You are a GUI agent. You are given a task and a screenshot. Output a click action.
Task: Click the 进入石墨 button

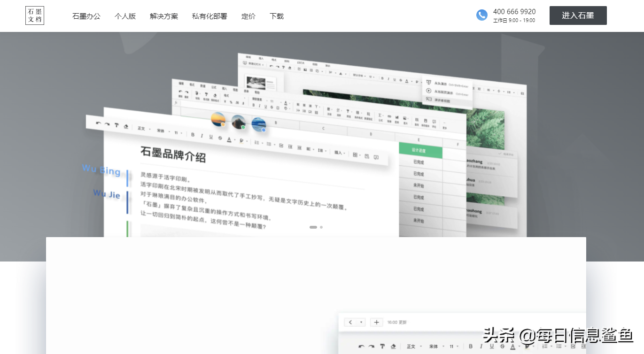click(x=578, y=15)
